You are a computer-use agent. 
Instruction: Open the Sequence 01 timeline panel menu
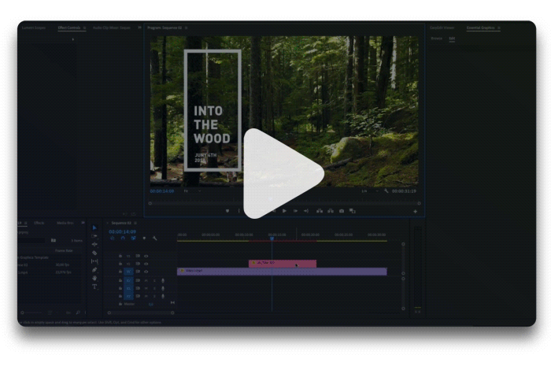(x=136, y=223)
